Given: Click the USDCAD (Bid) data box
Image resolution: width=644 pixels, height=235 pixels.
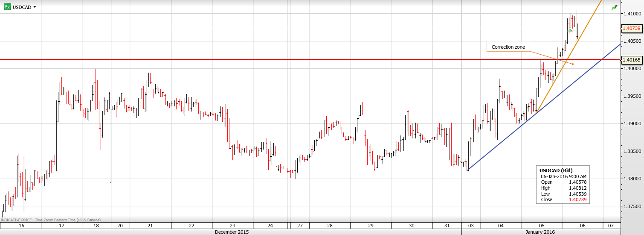Looking at the screenshot, I should tap(563, 185).
